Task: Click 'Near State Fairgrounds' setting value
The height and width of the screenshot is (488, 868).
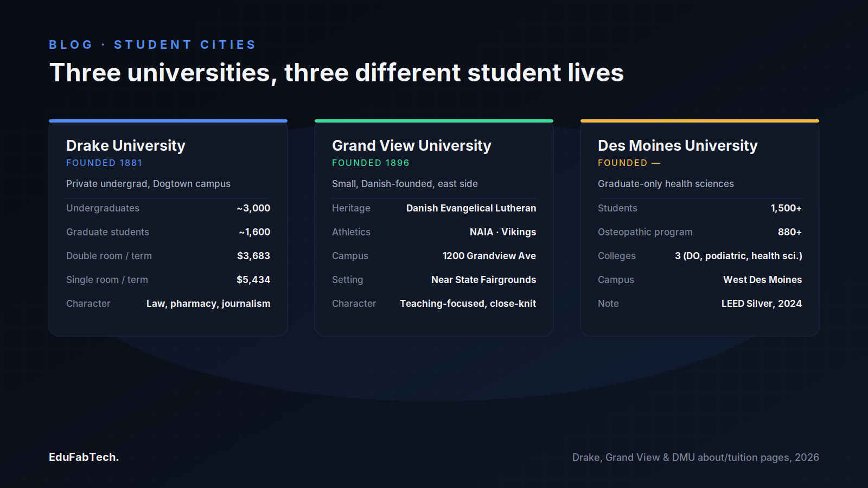Action: pos(483,280)
